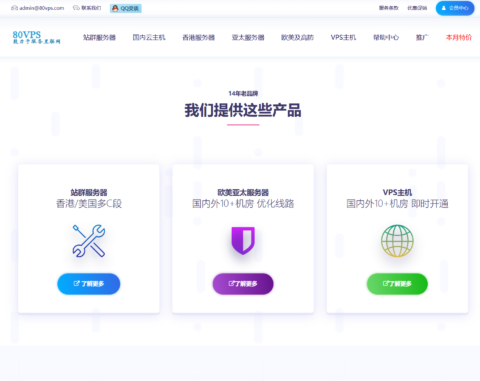Screen dimensions: 480x381
Task: Open the 帮助中心 nav menu
Action: pos(386,37)
